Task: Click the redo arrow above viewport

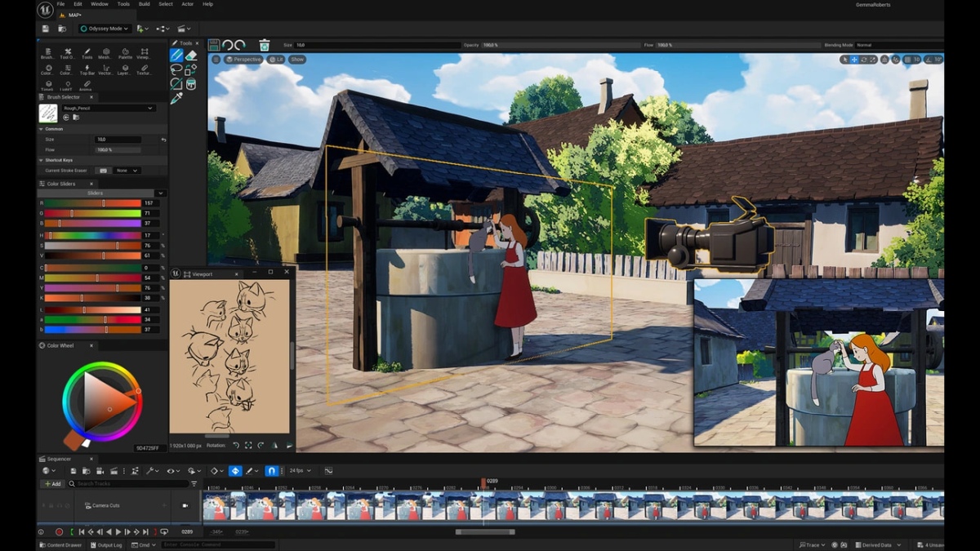Action: [x=240, y=45]
